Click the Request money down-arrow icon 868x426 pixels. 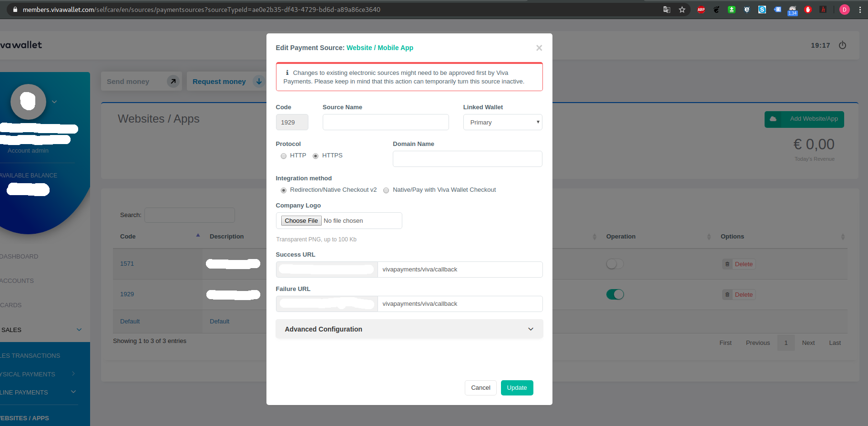click(x=259, y=82)
